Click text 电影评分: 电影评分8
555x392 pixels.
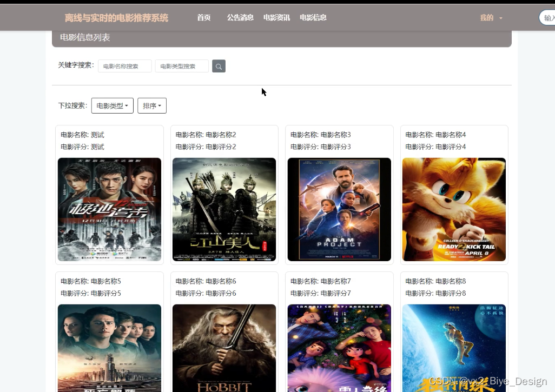pyautogui.click(x=435, y=293)
